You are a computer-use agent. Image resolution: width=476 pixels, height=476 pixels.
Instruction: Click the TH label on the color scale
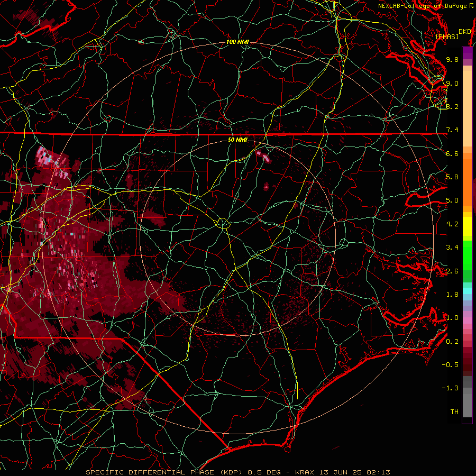454,412
